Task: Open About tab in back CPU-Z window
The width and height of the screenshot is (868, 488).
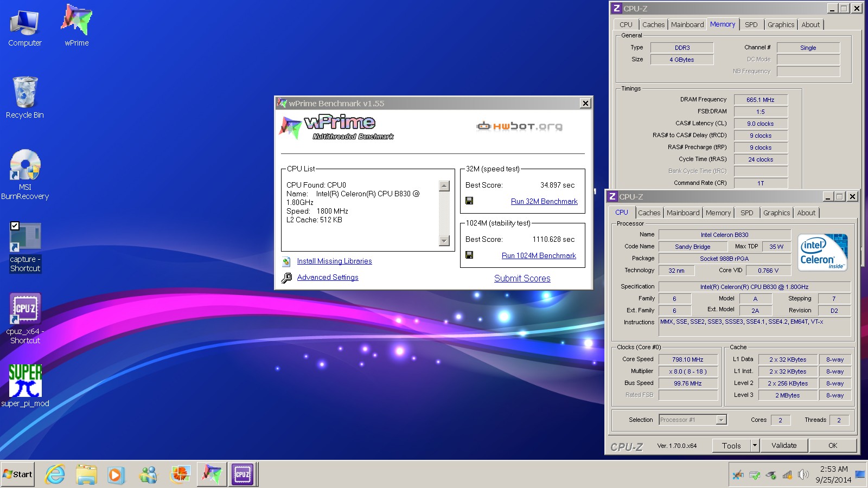Action: 810,24
